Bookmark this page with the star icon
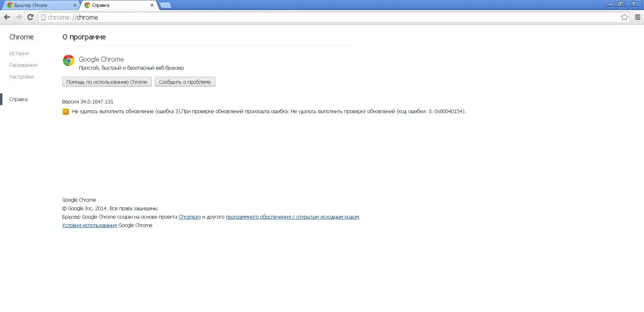Image resolution: width=644 pixels, height=312 pixels. 624,17
